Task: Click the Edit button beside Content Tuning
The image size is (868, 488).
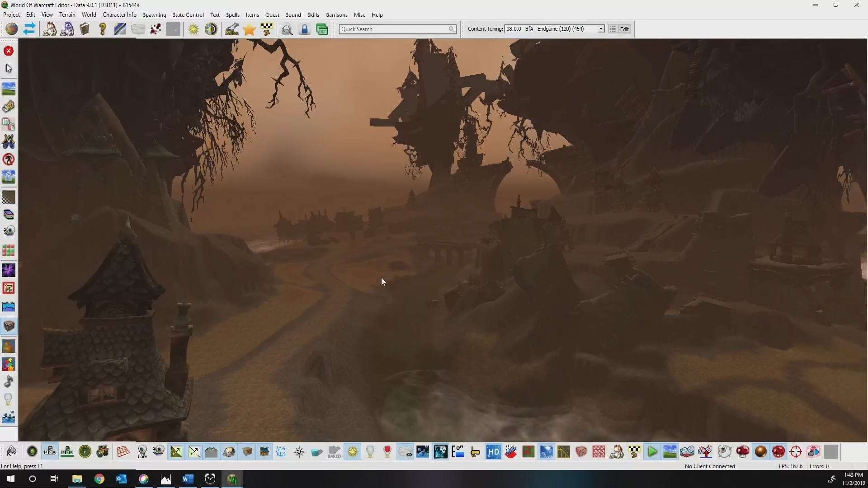Action: click(x=624, y=29)
